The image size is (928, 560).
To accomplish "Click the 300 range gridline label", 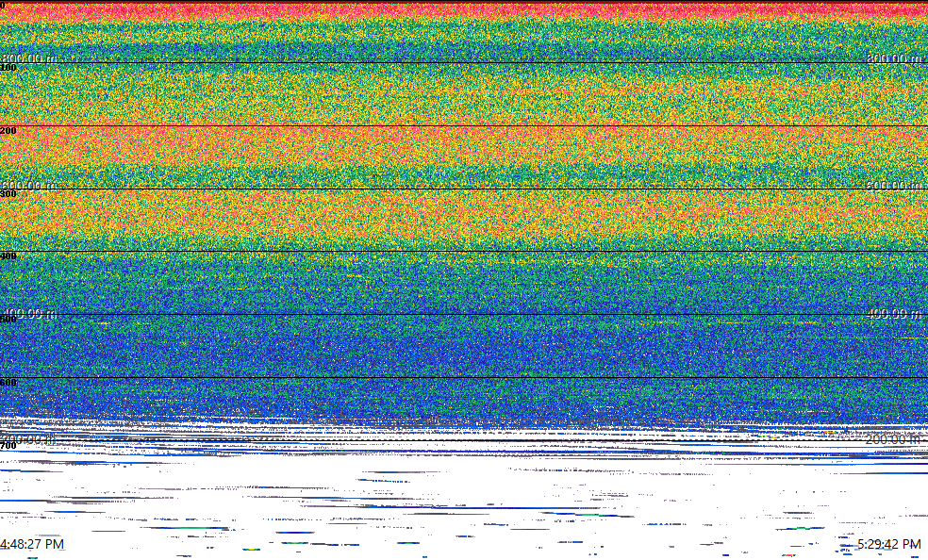I will click(8, 194).
